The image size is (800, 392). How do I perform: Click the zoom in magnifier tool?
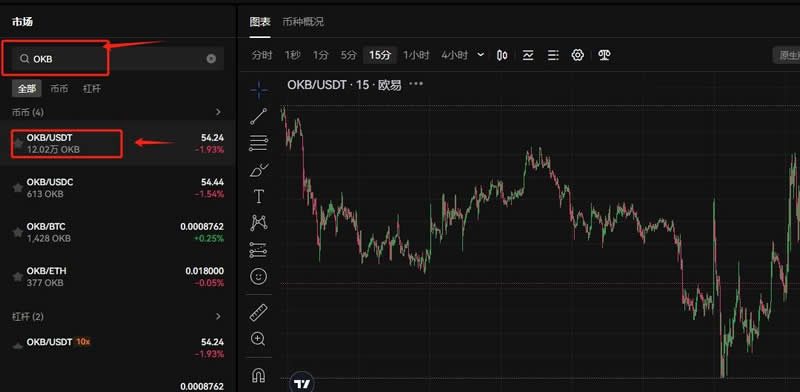click(259, 339)
